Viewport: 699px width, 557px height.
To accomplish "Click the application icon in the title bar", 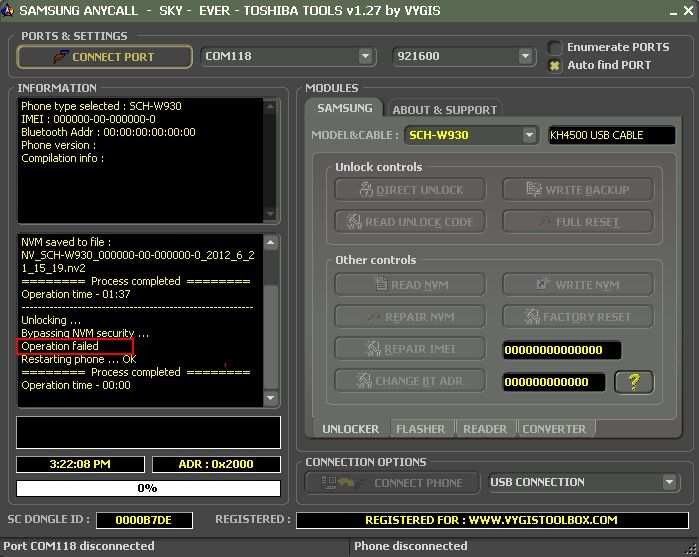I will click(7, 10).
